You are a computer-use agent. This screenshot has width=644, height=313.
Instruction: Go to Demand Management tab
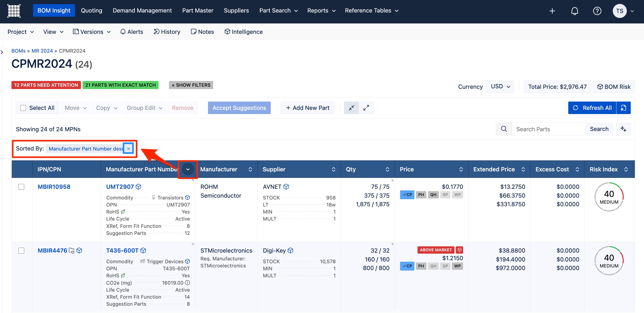click(x=142, y=10)
